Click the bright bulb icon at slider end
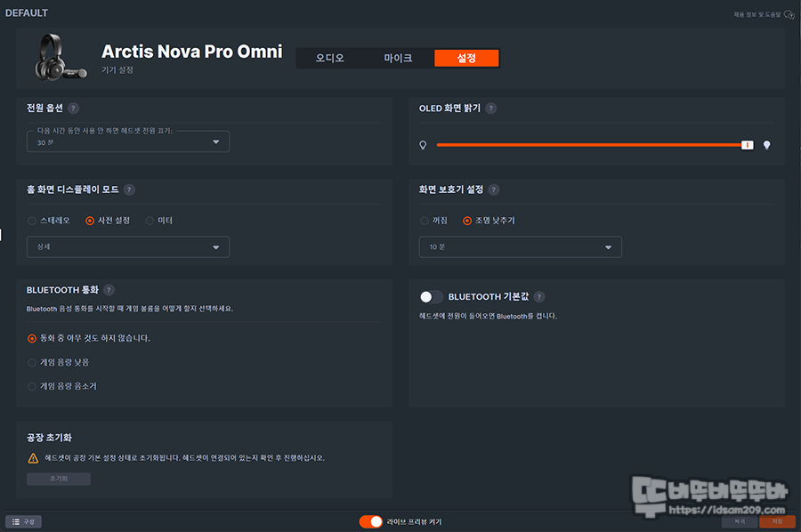Screen dimensions: 801x532 [766, 145]
